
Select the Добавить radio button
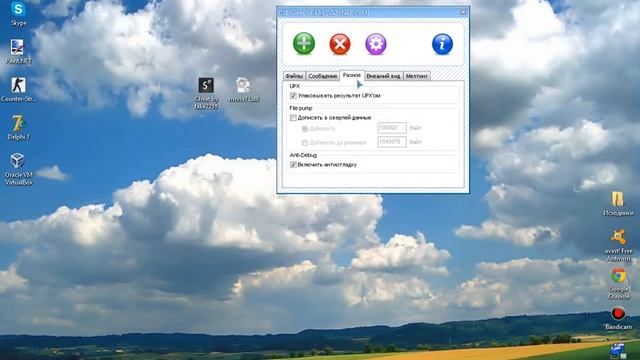(x=304, y=129)
